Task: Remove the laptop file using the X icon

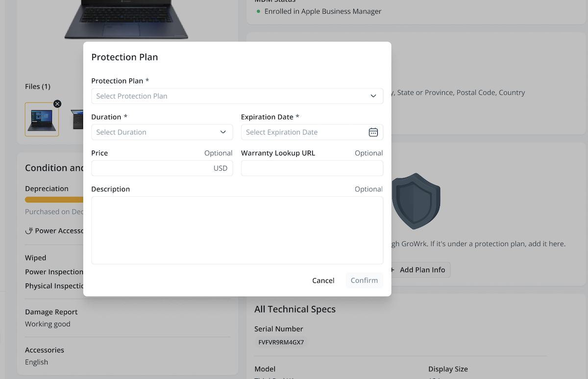Action: pos(57,103)
